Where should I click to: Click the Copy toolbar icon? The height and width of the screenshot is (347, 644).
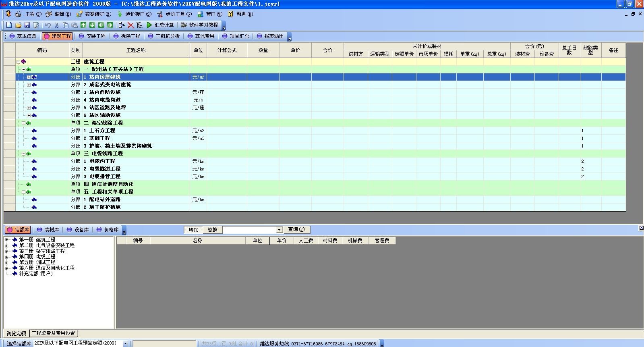[x=66, y=25]
